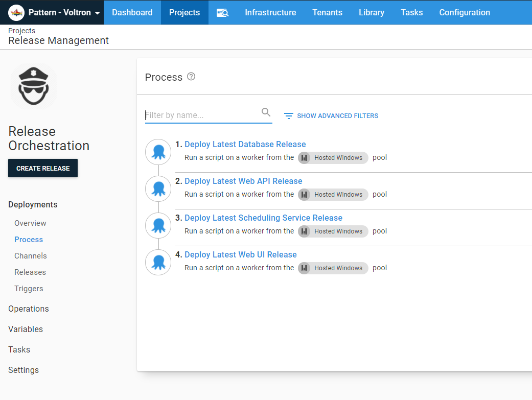Click the octopus icon beside step 1
The height and width of the screenshot is (400, 532).
(158, 151)
